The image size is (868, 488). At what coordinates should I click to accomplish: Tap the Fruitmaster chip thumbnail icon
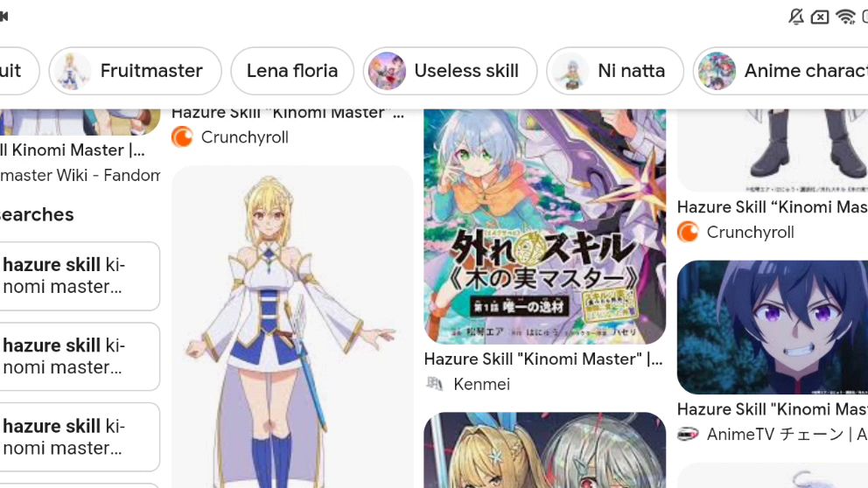70,71
